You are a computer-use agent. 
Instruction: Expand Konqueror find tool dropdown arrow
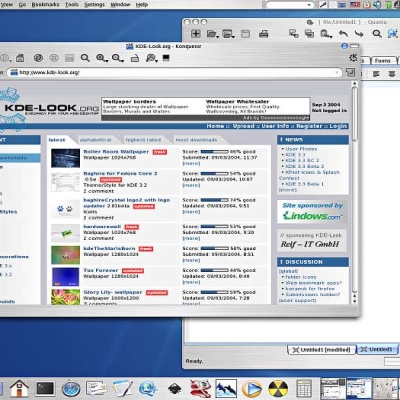coord(156,61)
